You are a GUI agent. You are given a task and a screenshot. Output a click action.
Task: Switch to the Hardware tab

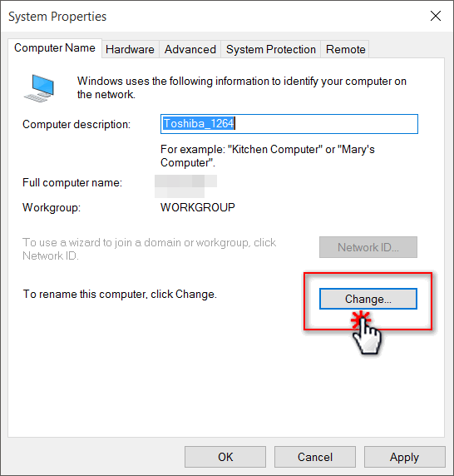130,49
